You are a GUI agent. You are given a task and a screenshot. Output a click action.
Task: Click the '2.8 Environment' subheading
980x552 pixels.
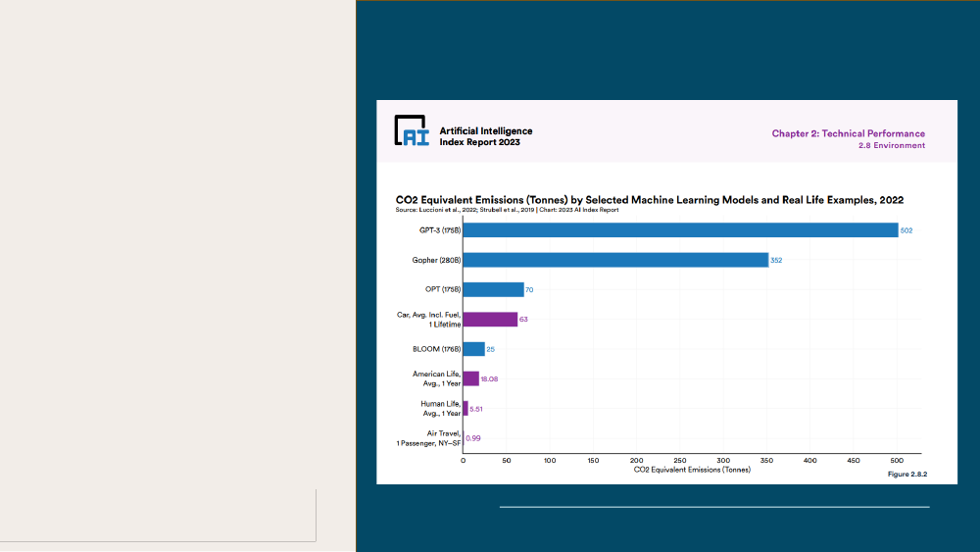pos(891,146)
